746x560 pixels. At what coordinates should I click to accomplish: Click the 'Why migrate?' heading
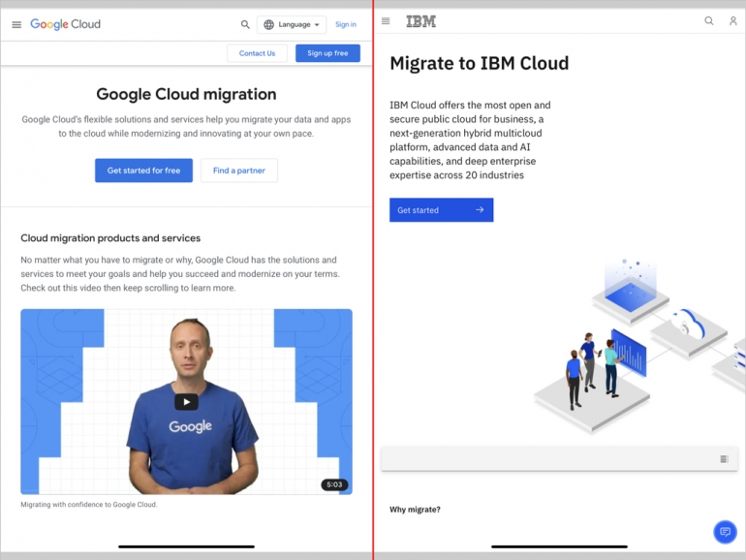point(415,510)
